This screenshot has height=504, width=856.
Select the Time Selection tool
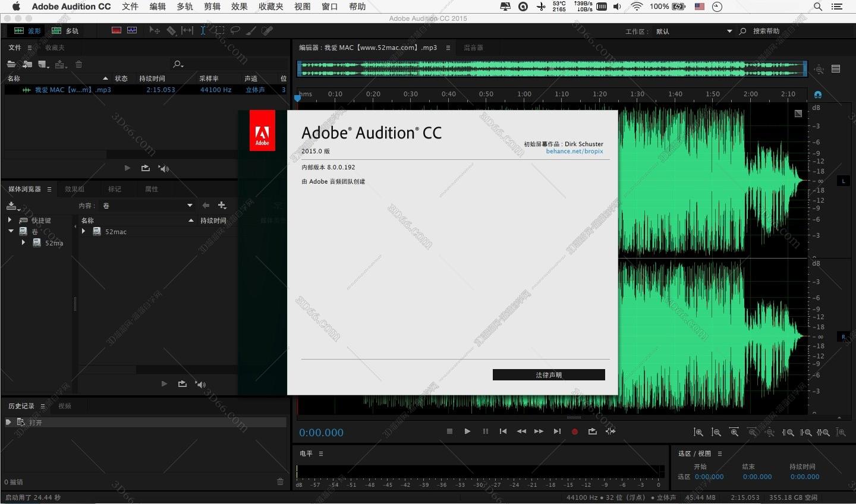(203, 30)
